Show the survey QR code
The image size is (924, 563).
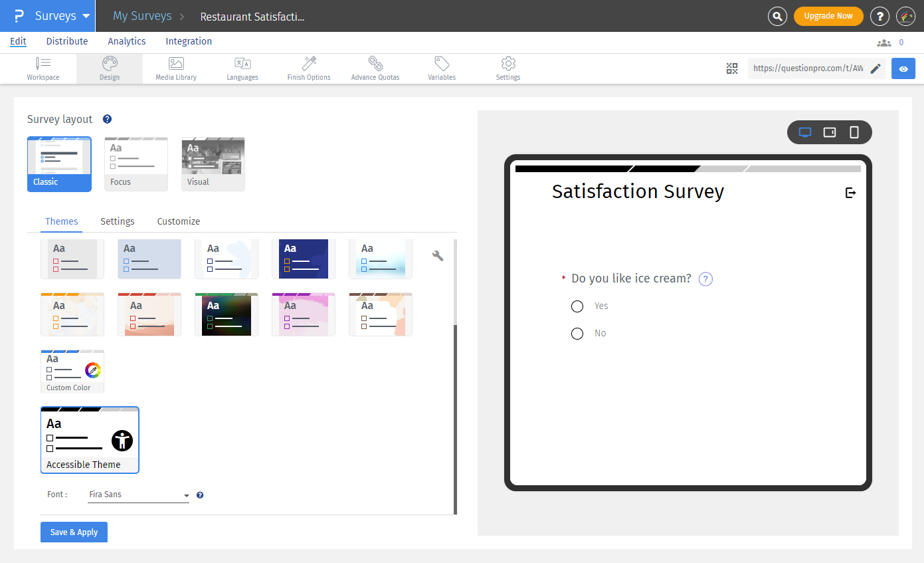coord(732,68)
